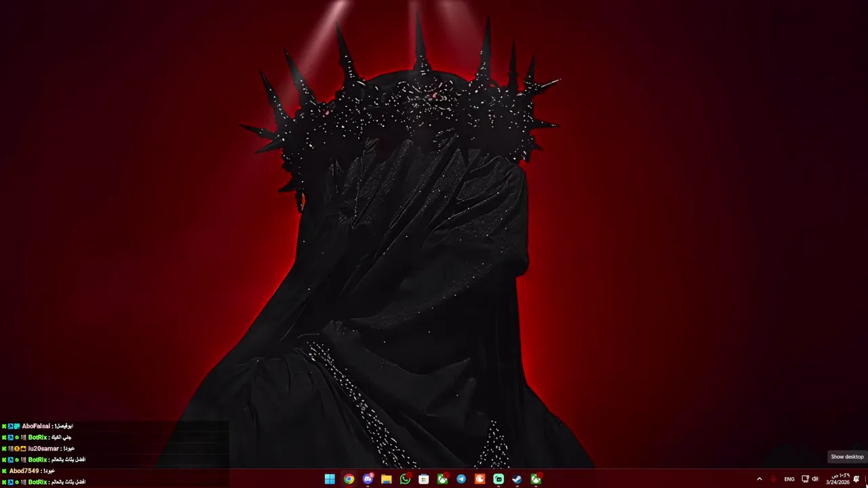The height and width of the screenshot is (488, 868).
Task: Open Steam from the taskbar
Action: 517,479
